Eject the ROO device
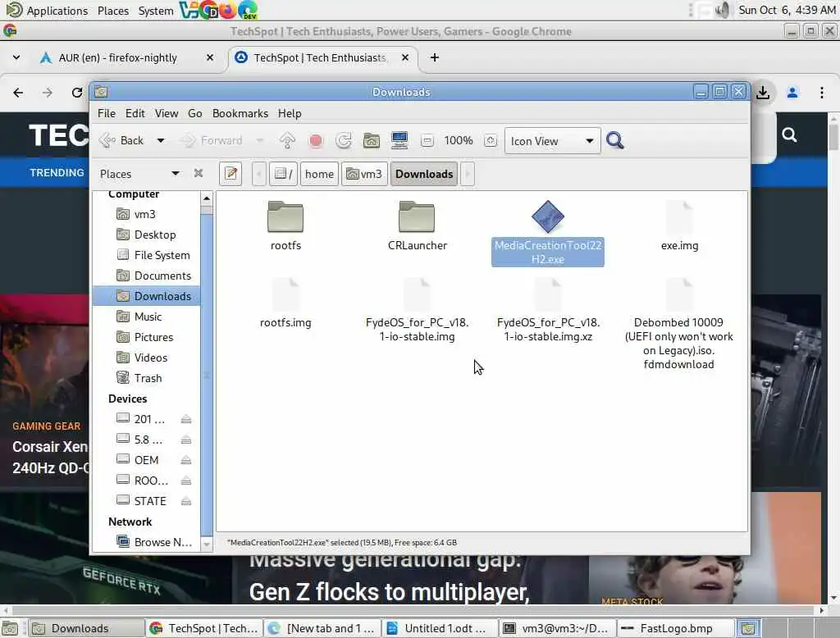This screenshot has height=638, width=840. click(x=186, y=481)
